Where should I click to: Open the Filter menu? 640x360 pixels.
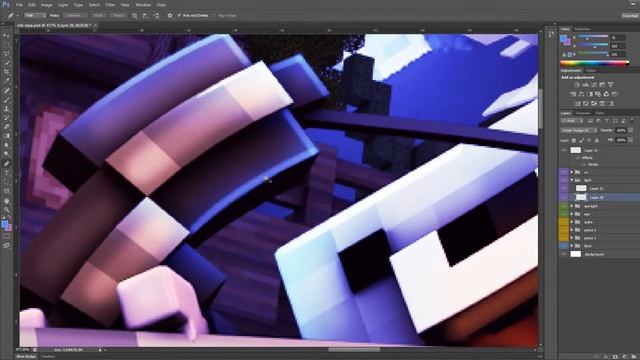point(110,5)
